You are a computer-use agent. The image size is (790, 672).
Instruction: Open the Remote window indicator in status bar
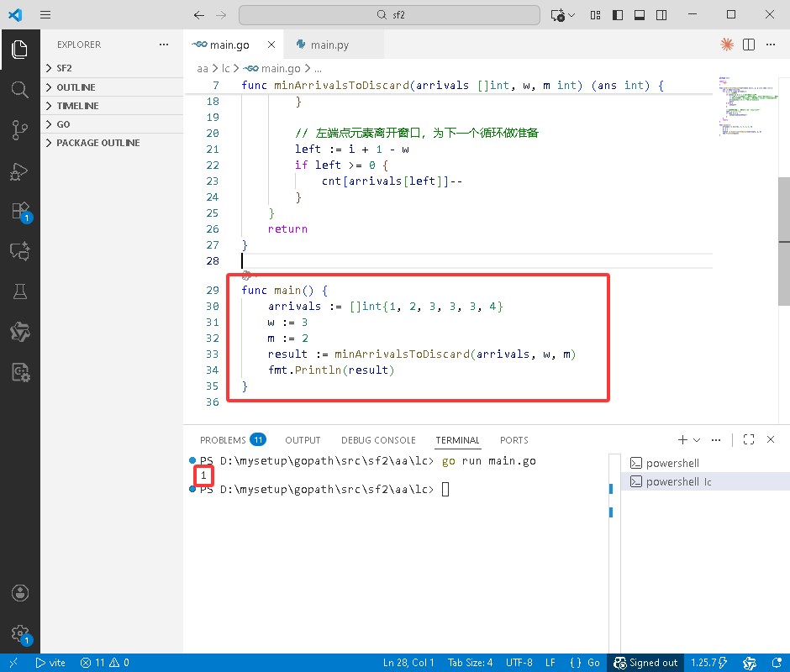[13, 663]
